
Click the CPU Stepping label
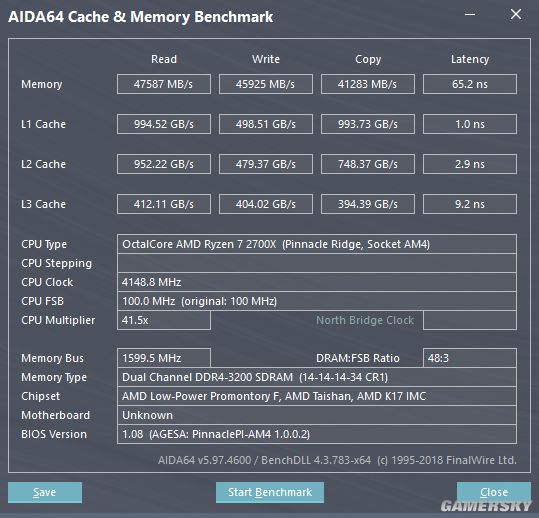click(x=56, y=264)
